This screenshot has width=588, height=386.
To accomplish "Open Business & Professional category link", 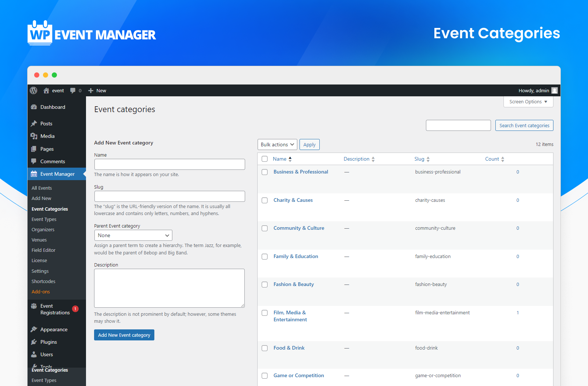I will click(x=301, y=172).
